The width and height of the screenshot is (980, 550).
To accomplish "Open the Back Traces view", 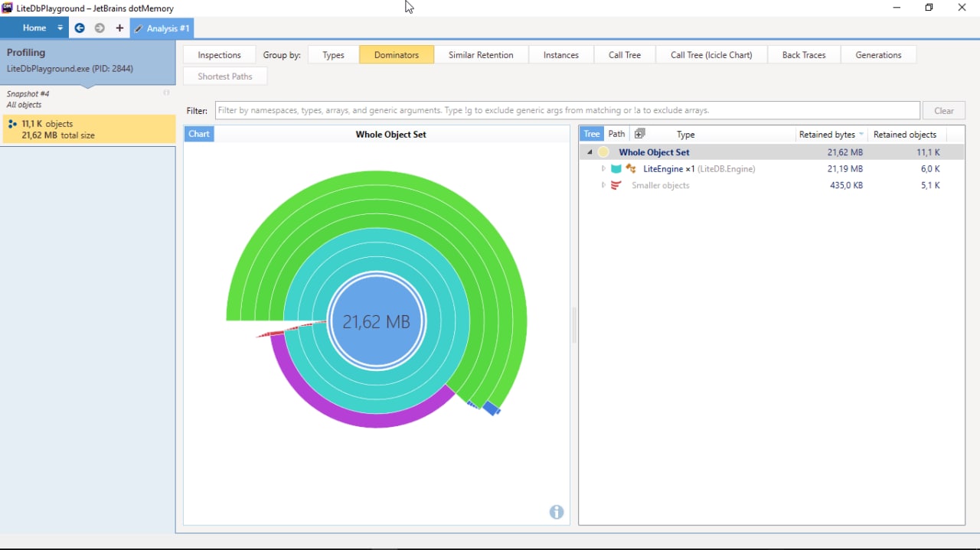I will pos(804,55).
